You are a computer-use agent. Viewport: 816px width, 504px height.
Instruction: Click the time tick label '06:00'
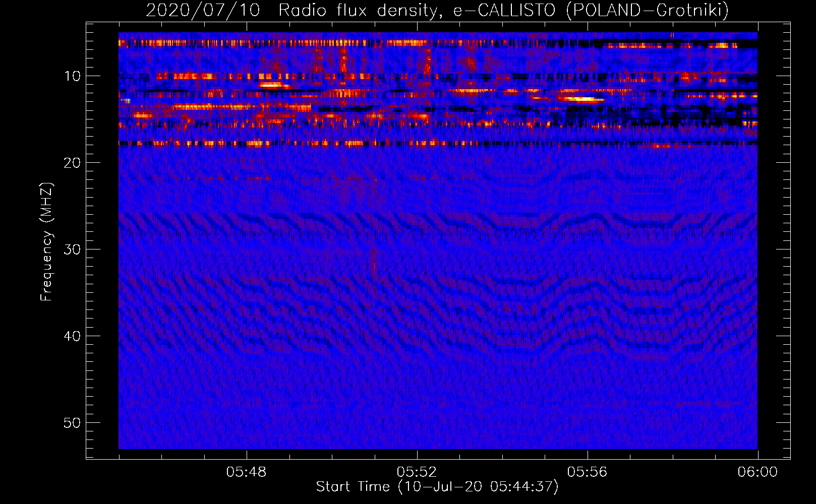click(x=757, y=472)
